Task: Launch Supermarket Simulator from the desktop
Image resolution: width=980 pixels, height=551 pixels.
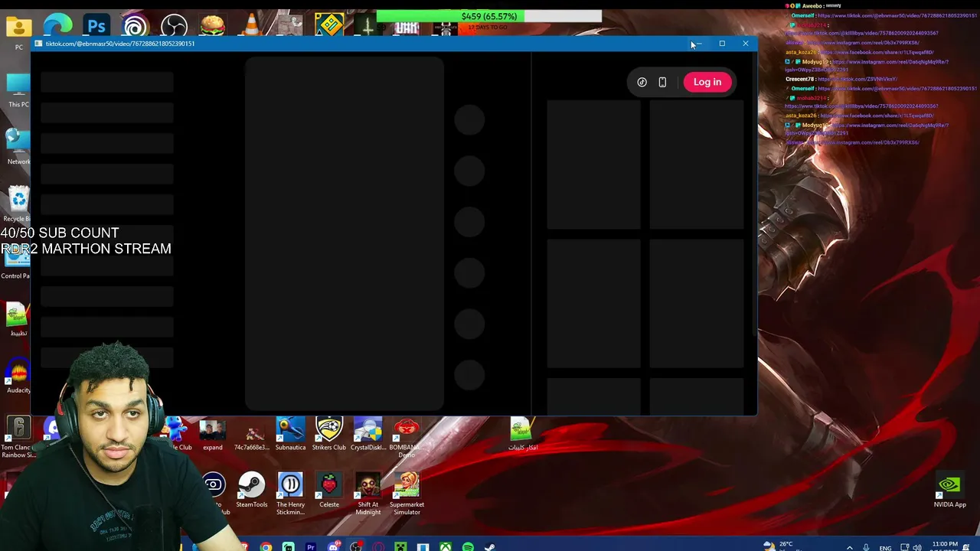Action: pyautogui.click(x=407, y=494)
